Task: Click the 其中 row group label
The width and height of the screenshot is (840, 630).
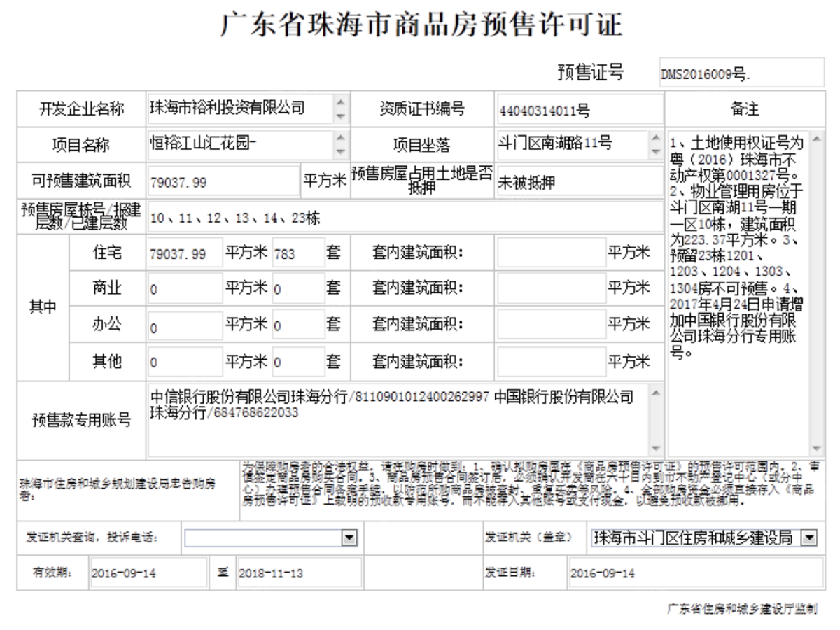Action: 43,309
